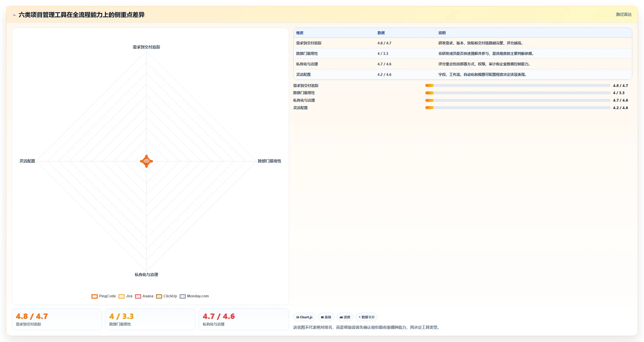This screenshot has width=644, height=342.
Task: Select the 跨部门易用性 table row cell
Action: 307,54
